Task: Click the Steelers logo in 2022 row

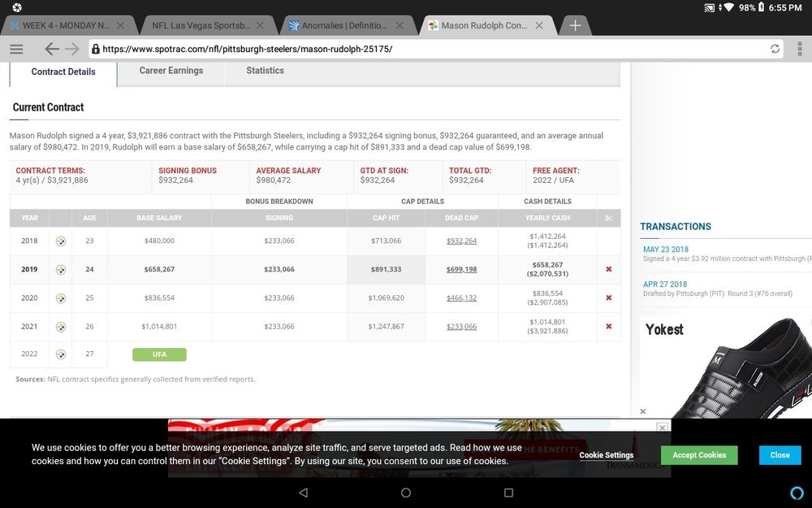Action: pos(61,354)
